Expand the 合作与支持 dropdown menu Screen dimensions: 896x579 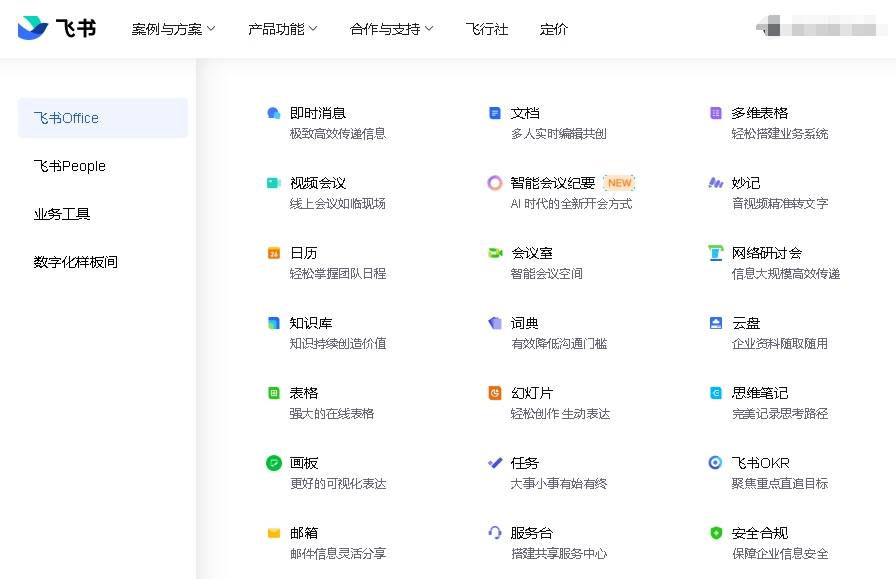(x=391, y=29)
